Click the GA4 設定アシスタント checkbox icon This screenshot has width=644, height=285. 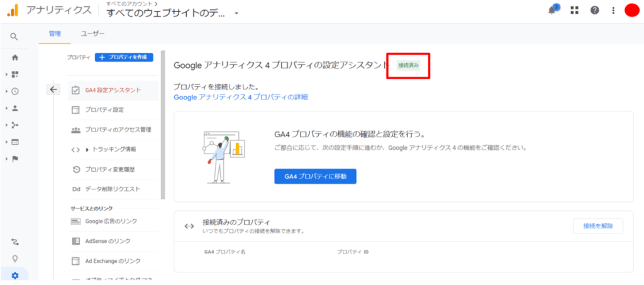point(75,91)
